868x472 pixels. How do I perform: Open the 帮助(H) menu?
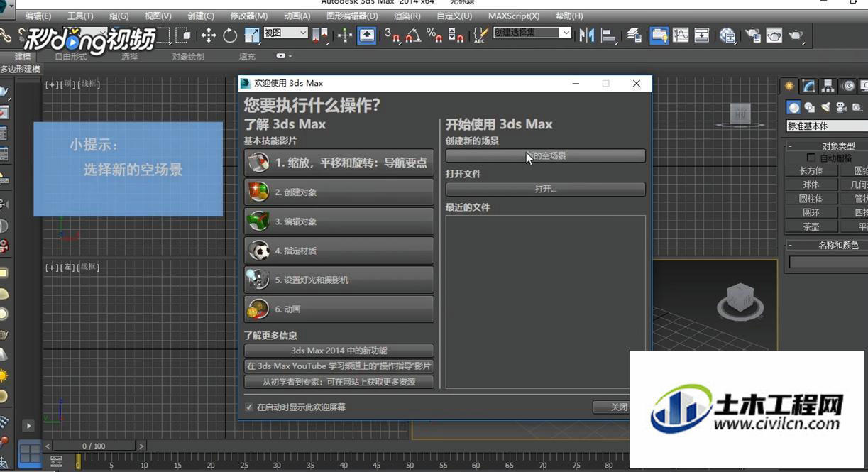coord(569,16)
